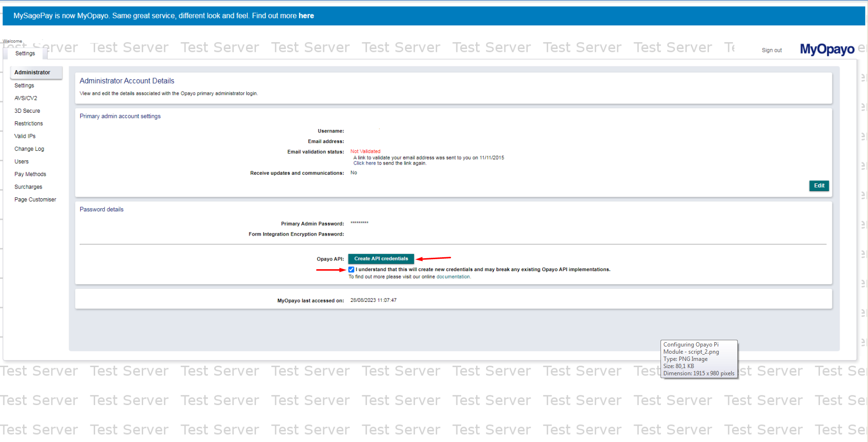
Task: Click the Welcome text
Action: [x=12, y=41]
